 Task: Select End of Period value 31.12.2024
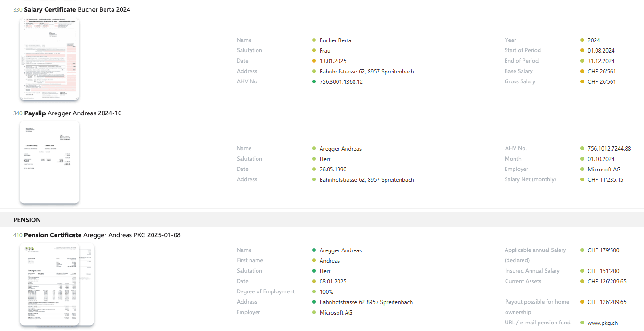click(x=601, y=61)
